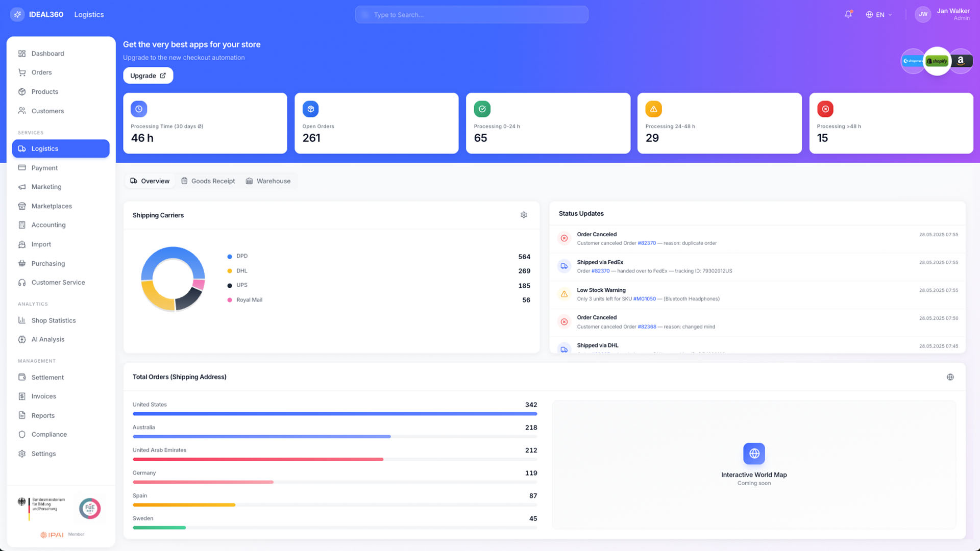Click the DPD legend color dot
This screenshot has width=980, height=551.
pyautogui.click(x=230, y=257)
